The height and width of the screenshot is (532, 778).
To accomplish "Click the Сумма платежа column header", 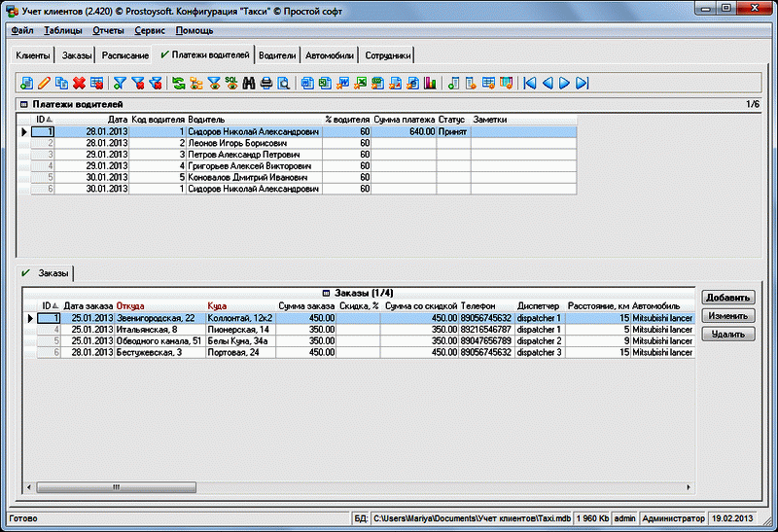I will pos(404,120).
